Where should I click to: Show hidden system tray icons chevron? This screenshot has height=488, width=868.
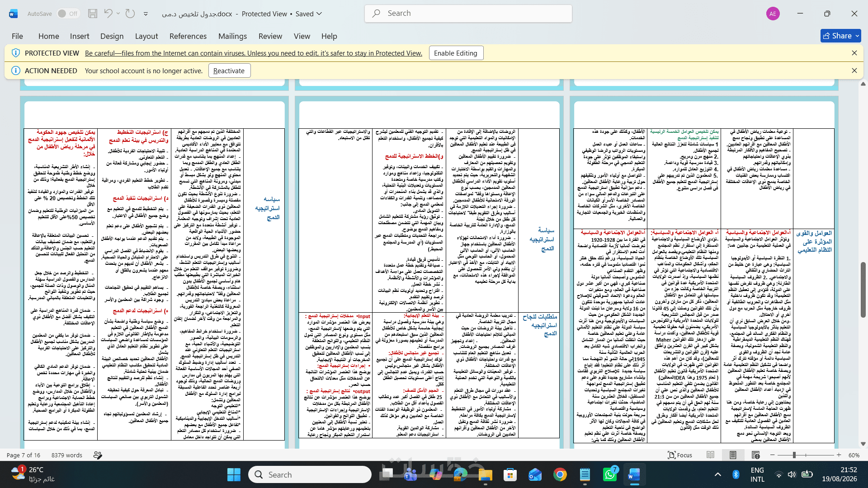click(x=718, y=474)
